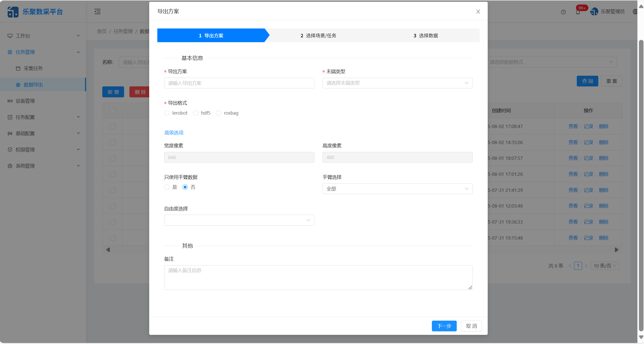Open the 设备管理 section
This screenshot has width=644, height=344.
pos(25,101)
